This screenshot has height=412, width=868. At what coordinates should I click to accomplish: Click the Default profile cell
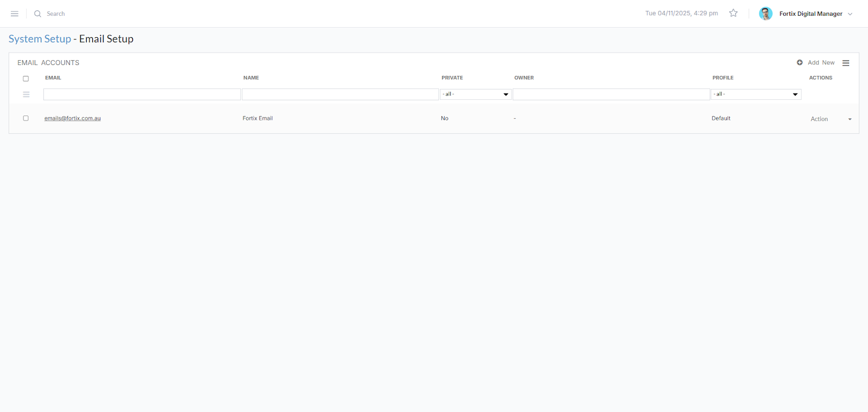click(x=721, y=118)
